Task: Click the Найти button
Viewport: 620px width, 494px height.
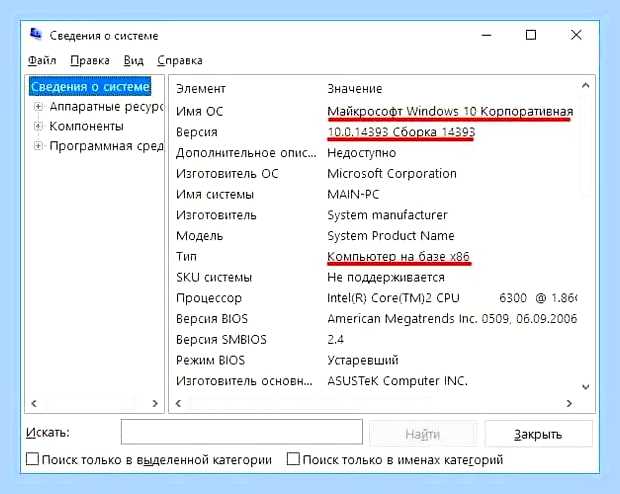Action: click(x=423, y=435)
